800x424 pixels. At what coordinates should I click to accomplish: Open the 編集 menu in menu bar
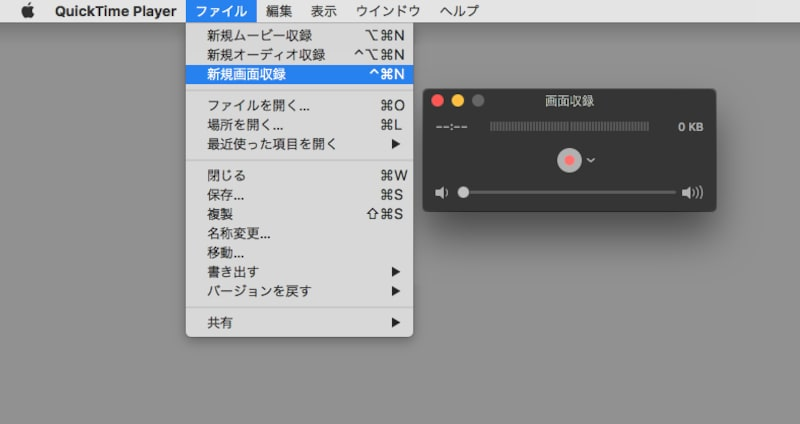pyautogui.click(x=279, y=11)
